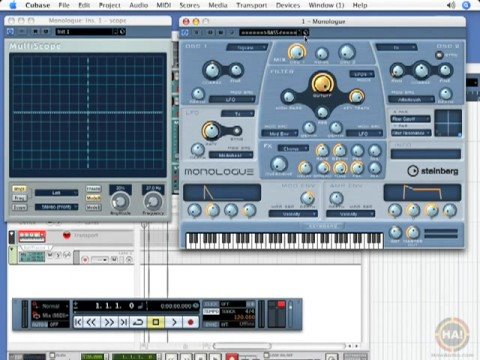Image resolution: width=480 pixels, height=360 pixels.
Task: Open the filter mode dropdown in the FILTER section
Action: pyautogui.click(x=362, y=74)
